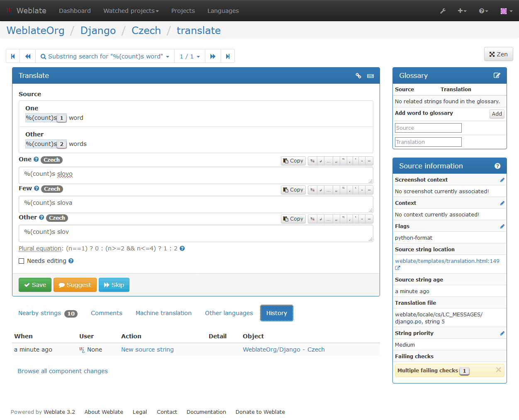The height and width of the screenshot is (420, 519).
Task: Browse all component changes
Action: pyautogui.click(x=63, y=371)
